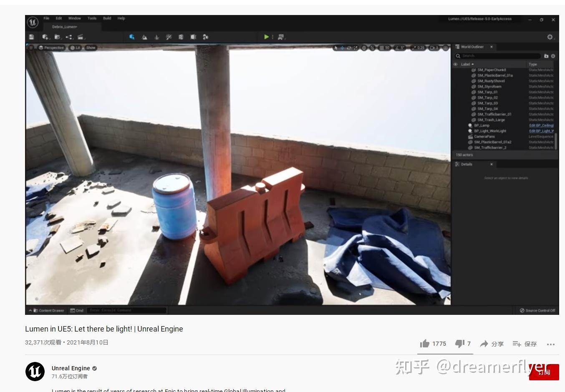Select the blue Select Mode tool icon
Image resolution: width=565 pixels, height=392 pixels.
click(x=132, y=37)
